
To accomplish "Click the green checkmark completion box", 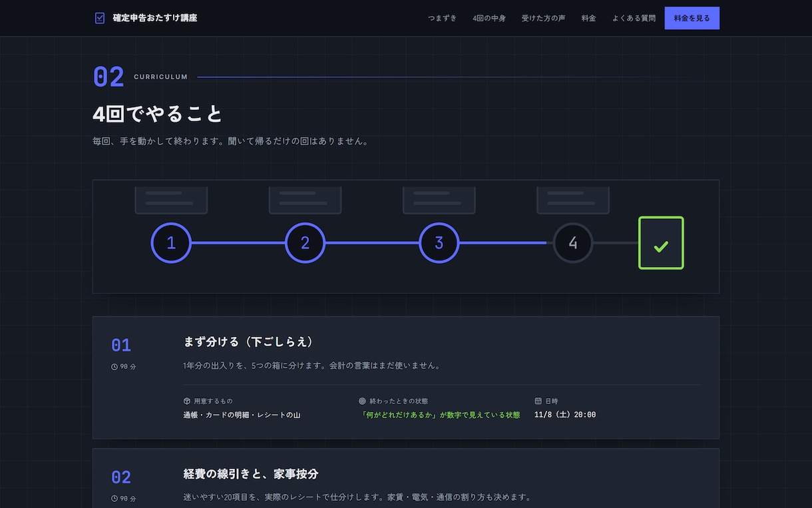I will [661, 243].
